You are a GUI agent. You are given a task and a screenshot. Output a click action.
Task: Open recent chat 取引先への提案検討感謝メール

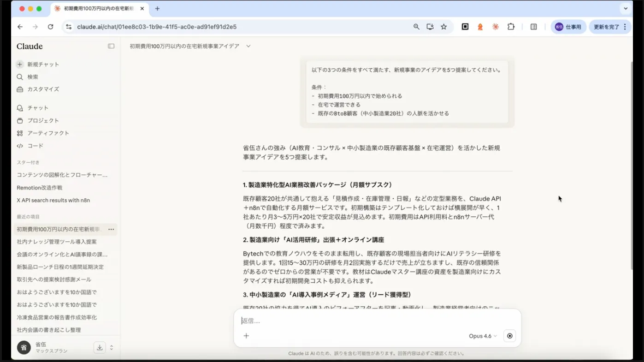[54, 279]
